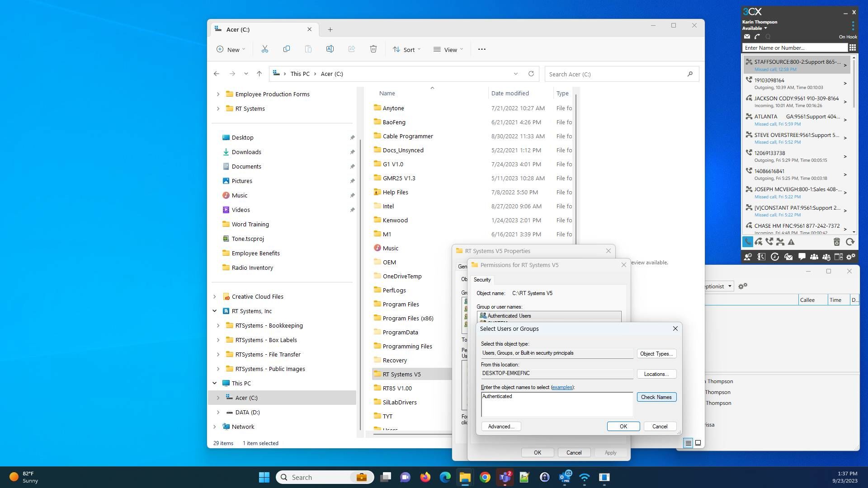Open the 3CX chat bubble icon

(802, 257)
